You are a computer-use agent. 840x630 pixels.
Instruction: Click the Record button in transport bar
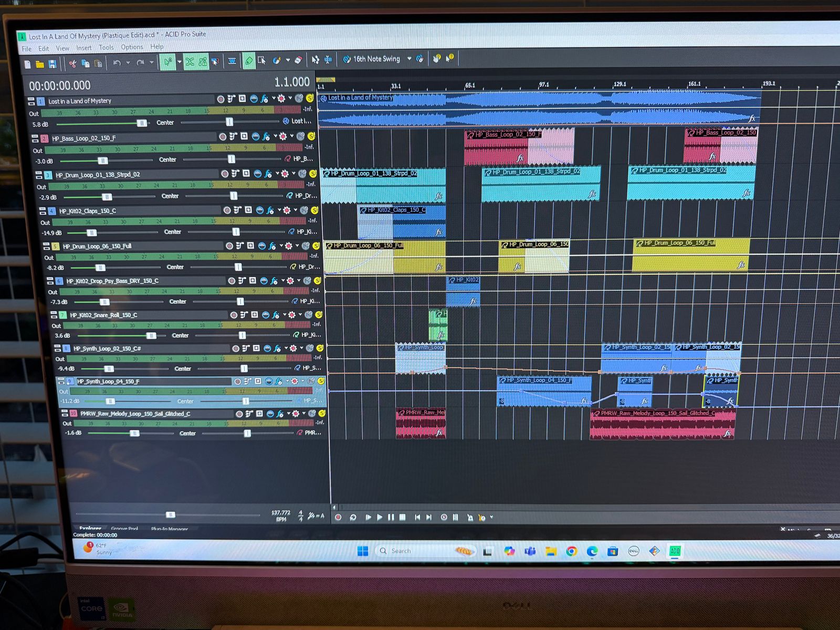pos(338,517)
